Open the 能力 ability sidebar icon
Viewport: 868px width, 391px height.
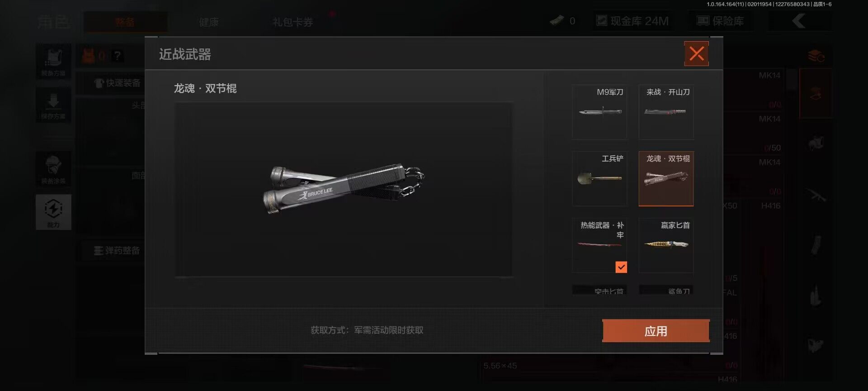coord(53,212)
